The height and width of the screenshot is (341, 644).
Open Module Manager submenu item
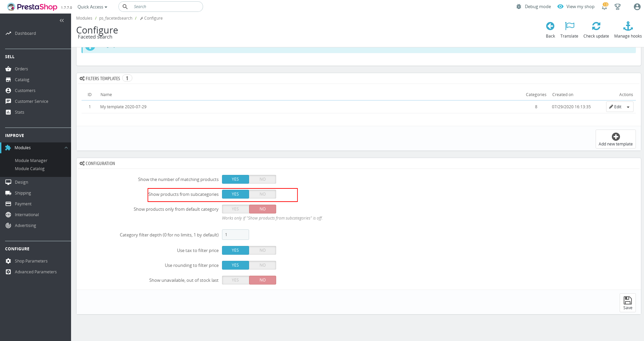click(31, 161)
